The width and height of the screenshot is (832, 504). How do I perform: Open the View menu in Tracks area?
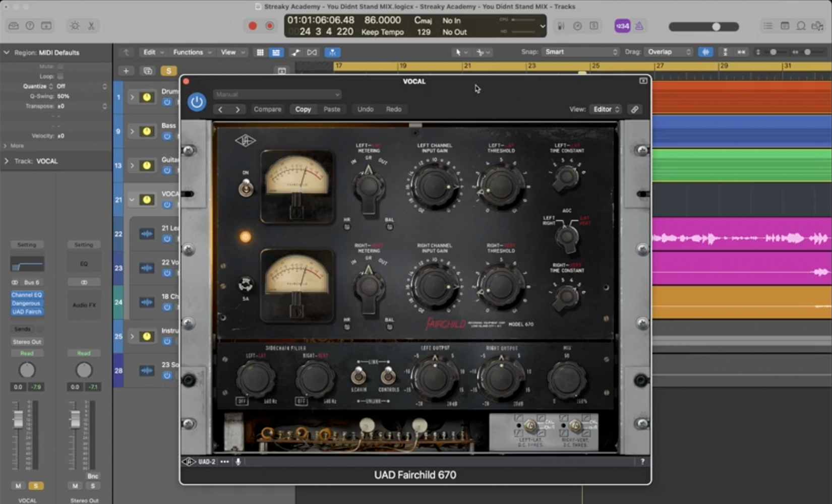point(232,52)
